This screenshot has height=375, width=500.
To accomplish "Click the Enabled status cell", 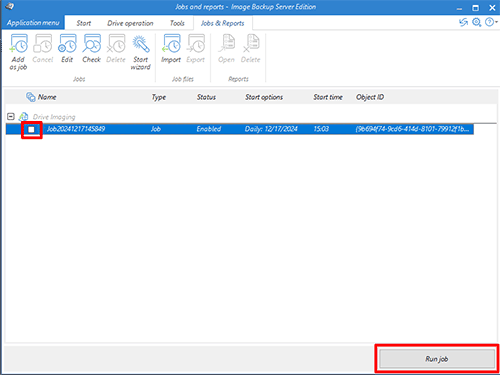I will (209, 129).
